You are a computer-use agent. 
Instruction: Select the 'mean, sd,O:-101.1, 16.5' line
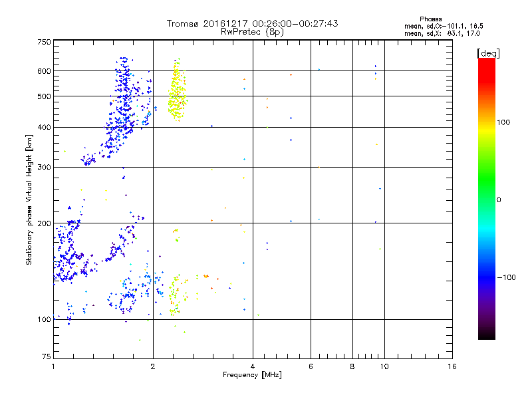click(x=444, y=26)
